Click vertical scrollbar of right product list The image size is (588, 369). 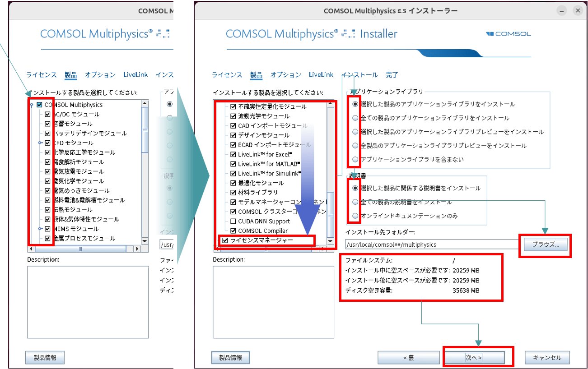click(330, 173)
